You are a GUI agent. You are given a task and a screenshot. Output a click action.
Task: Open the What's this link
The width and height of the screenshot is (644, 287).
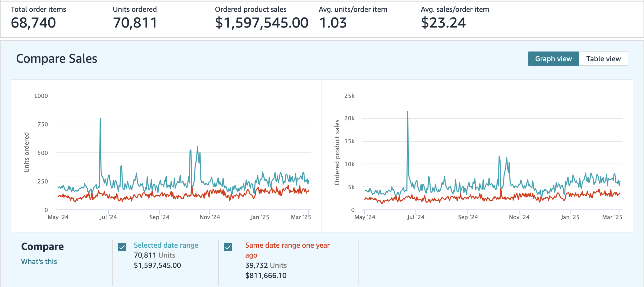coord(39,261)
